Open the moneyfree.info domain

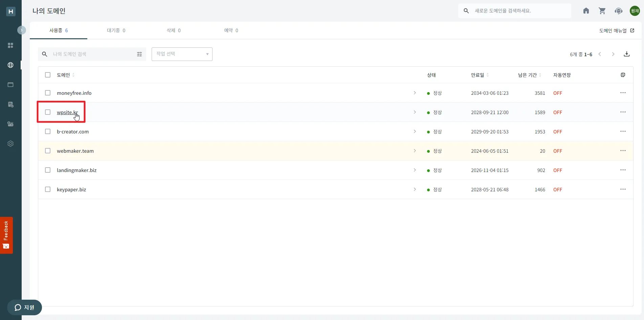(x=74, y=93)
